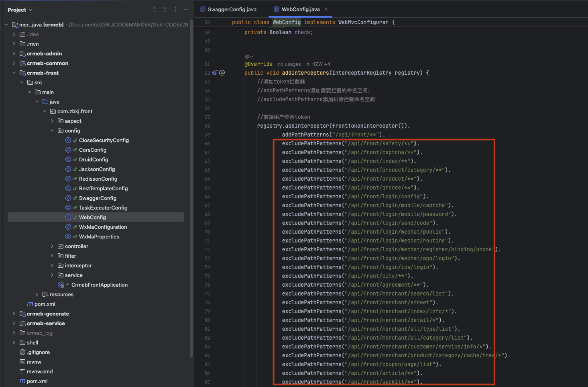The width and height of the screenshot is (588, 387).
Task: Click the ignore icon beside .gitignore
Action: (x=22, y=352)
